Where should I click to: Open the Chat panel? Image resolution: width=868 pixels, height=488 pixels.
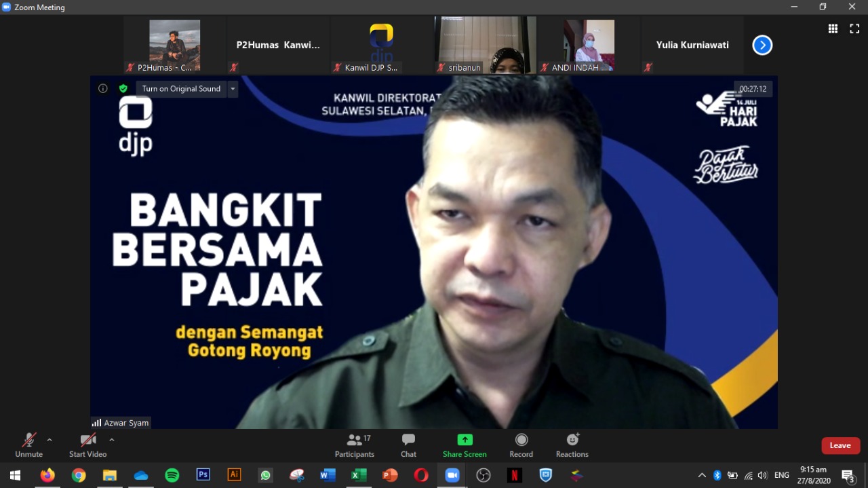(x=408, y=445)
